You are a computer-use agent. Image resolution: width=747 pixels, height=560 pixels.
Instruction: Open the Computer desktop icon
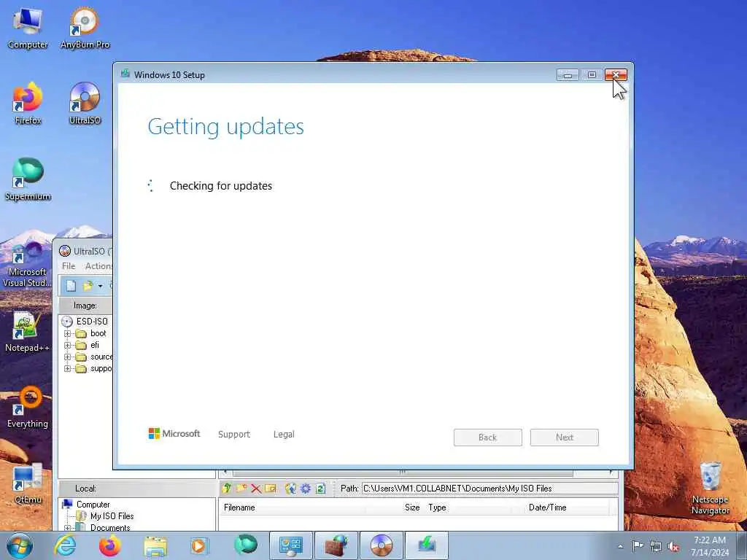click(28, 28)
